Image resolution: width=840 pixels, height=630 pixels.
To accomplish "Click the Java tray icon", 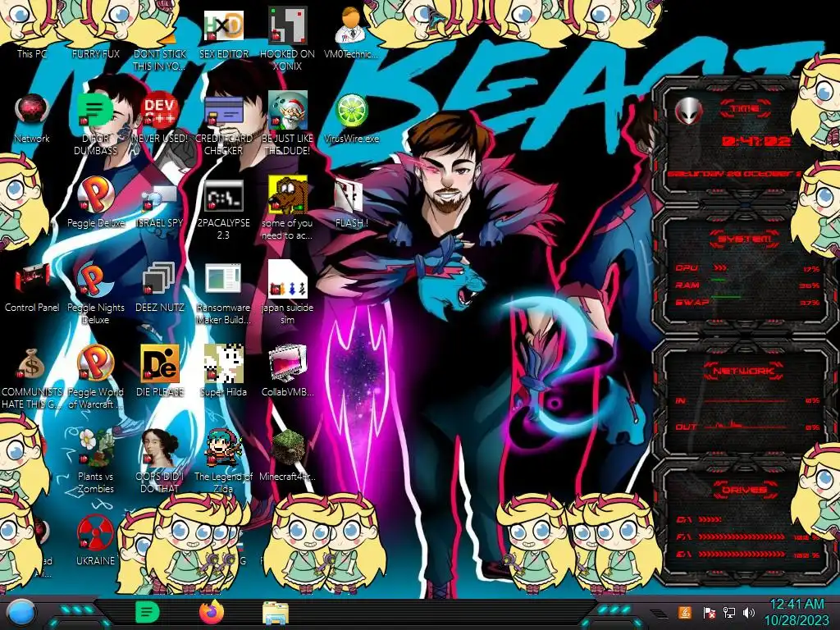I will coord(685,612).
